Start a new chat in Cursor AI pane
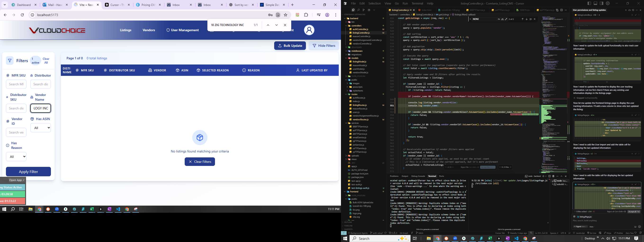The width and height of the screenshot is (644, 242). pos(626,10)
